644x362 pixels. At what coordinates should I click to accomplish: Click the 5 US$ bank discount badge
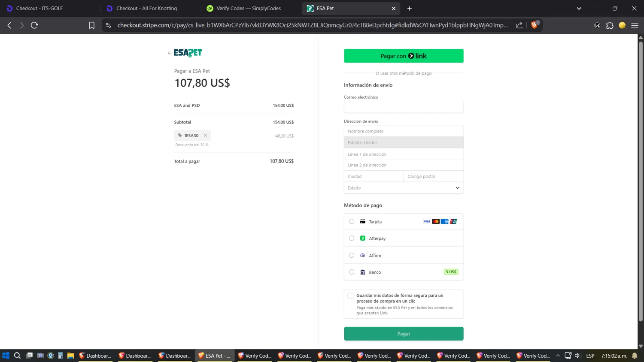(451, 272)
